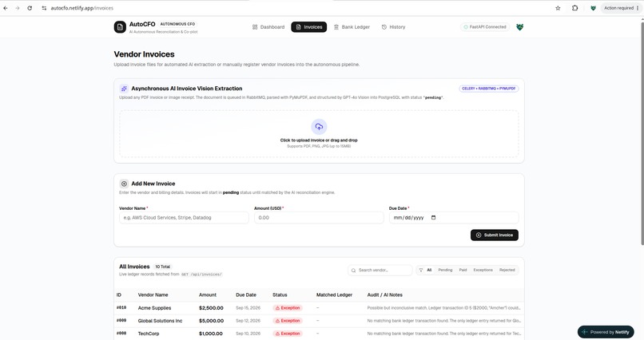Filter invoices by All
The width and height of the screenshot is (644, 340).
[429, 271]
